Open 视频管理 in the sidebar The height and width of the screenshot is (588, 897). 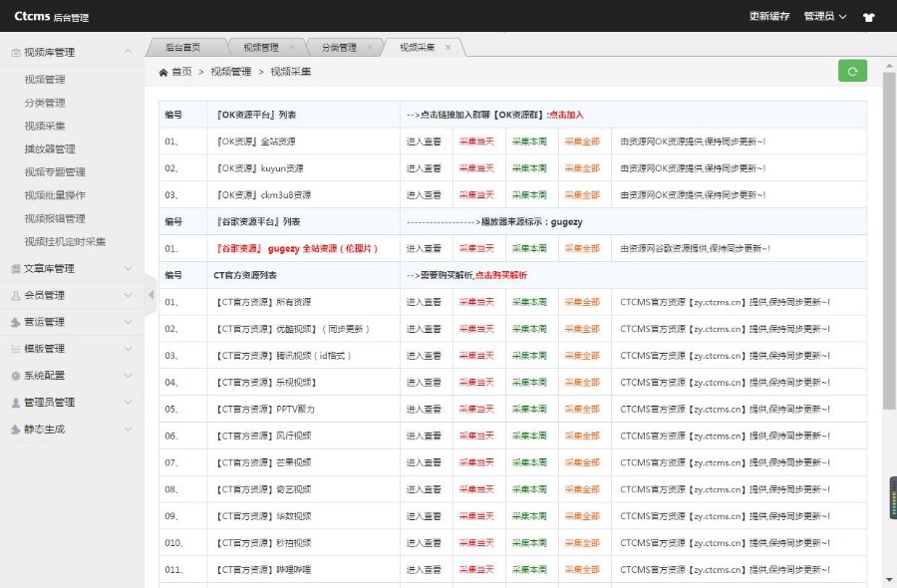[45, 80]
